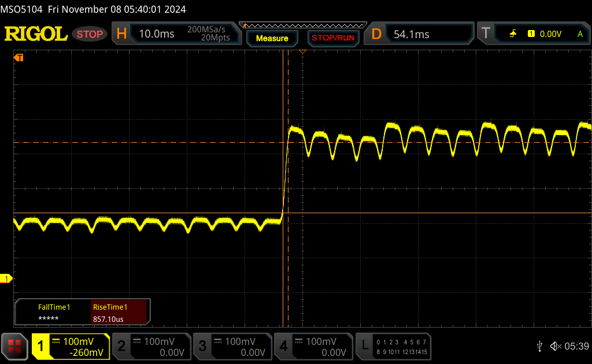Screen dimensions: 592x364
Task: Select the 10.0ms timebase value
Action: point(156,34)
